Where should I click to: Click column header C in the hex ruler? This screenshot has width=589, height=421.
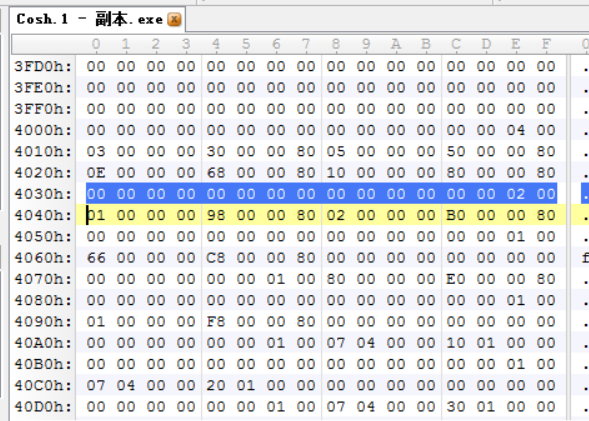pyautogui.click(x=456, y=44)
